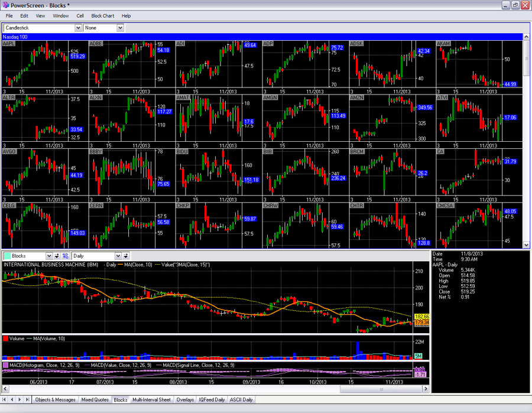Image resolution: width=532 pixels, height=413 pixels.
Task: Jump to last sheet tab arrow
Action: point(28,399)
